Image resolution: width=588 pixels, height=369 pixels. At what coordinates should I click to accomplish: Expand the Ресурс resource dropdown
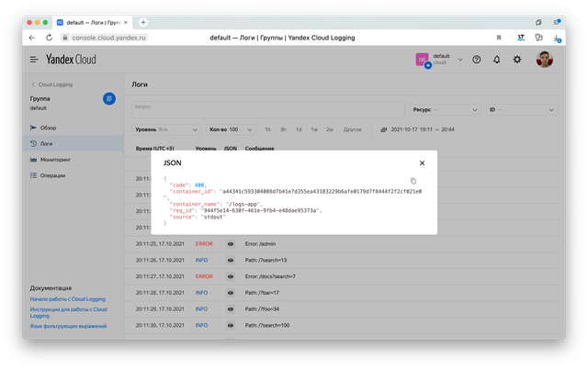(445, 107)
